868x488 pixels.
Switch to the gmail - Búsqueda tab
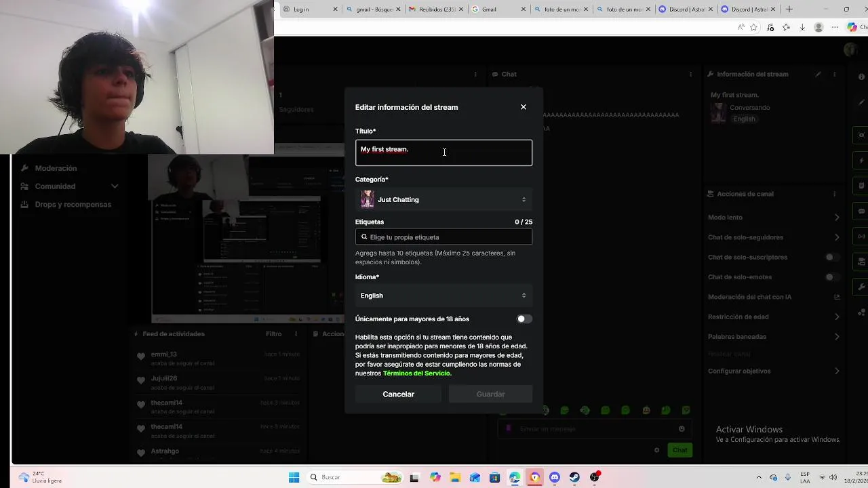pos(372,9)
